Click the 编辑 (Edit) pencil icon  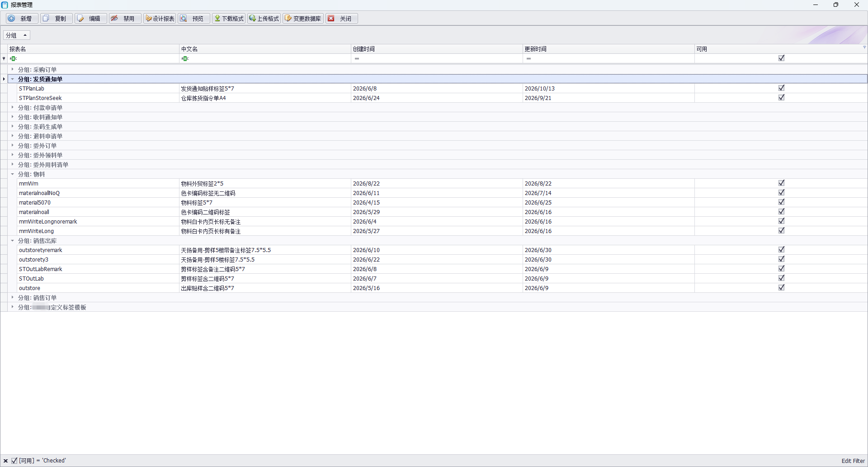pyautogui.click(x=81, y=19)
